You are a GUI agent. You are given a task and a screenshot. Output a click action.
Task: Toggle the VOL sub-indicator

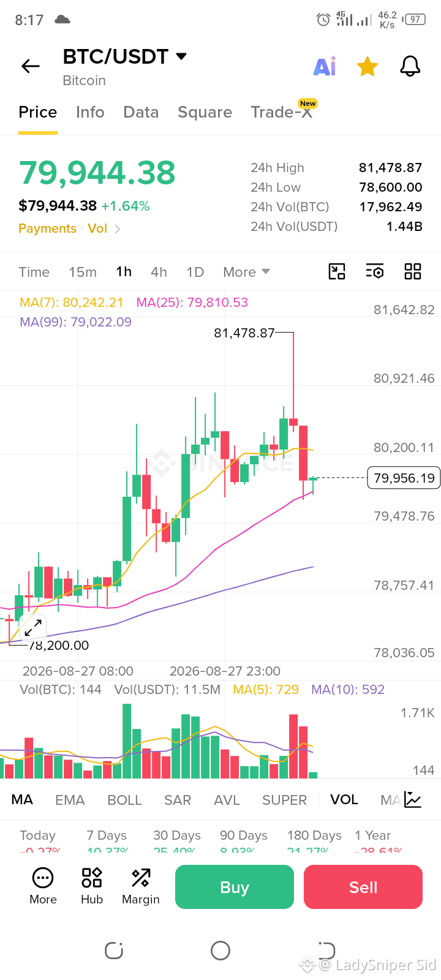344,800
